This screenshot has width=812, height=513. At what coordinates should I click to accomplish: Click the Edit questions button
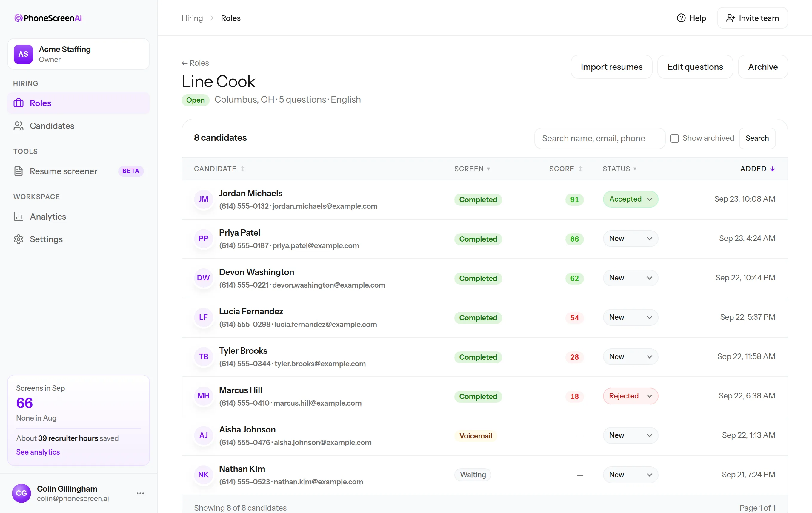tap(695, 67)
